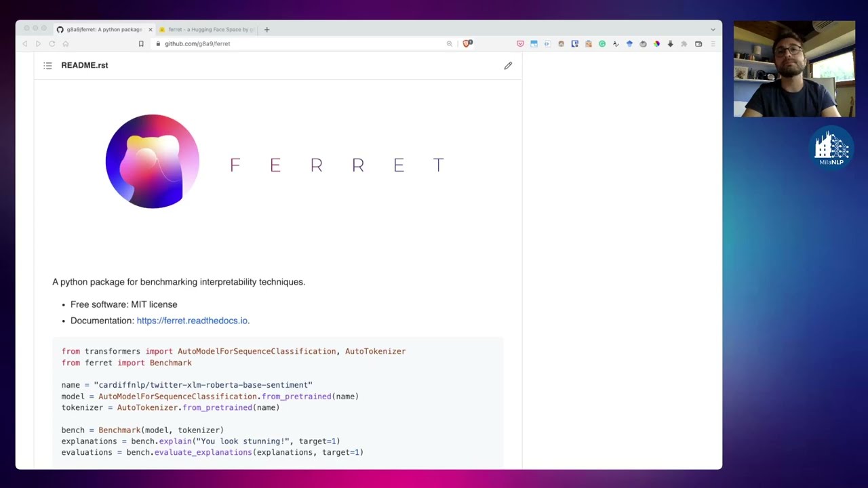Go back using the navigation arrow
Screen dimensions: 868x488
tap(25, 43)
